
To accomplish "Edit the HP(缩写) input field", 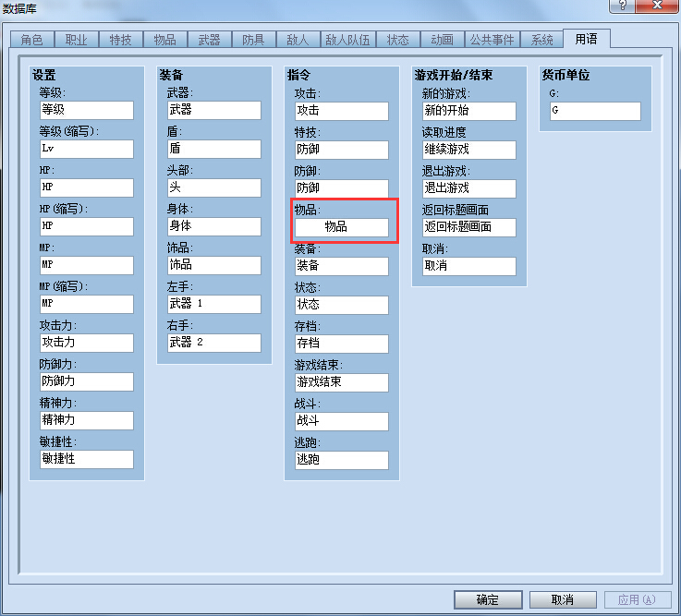I will pos(87,226).
